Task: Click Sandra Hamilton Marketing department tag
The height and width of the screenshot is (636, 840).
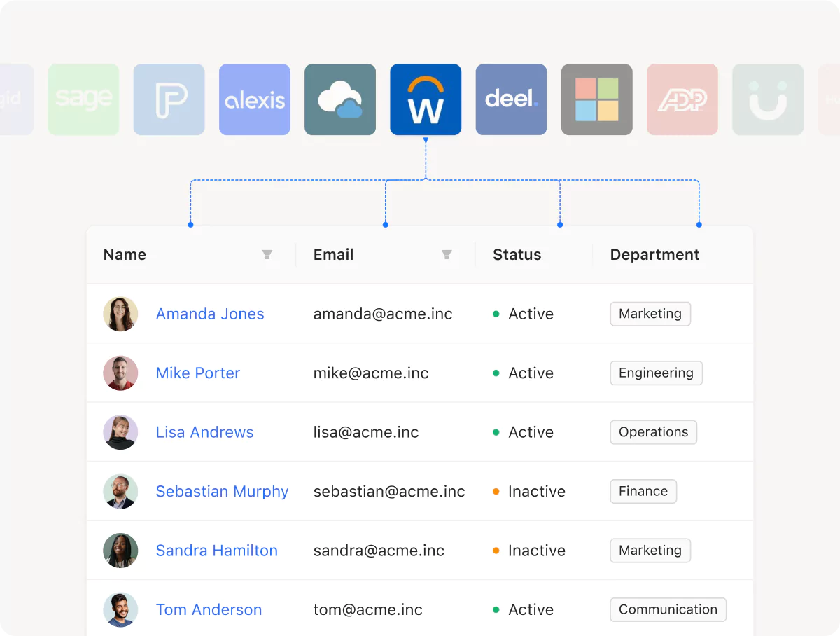Action: [650, 551]
